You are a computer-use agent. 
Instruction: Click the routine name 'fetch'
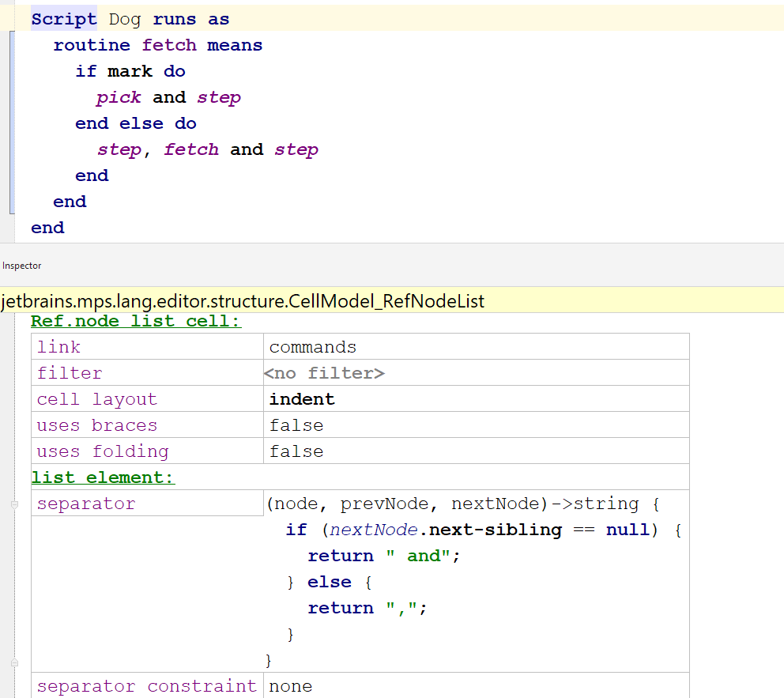169,45
